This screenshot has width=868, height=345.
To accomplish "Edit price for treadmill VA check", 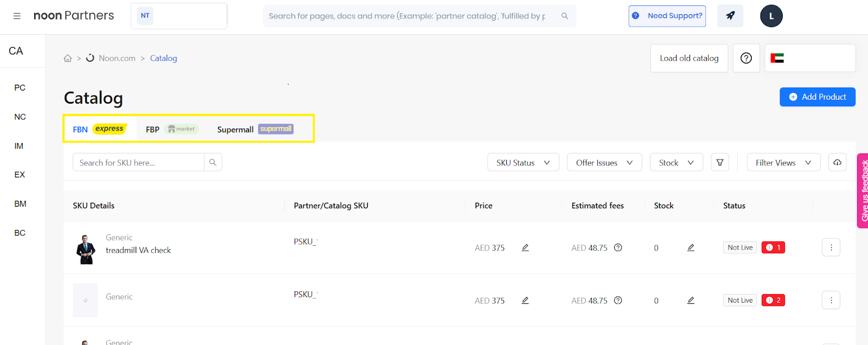I will point(525,247).
